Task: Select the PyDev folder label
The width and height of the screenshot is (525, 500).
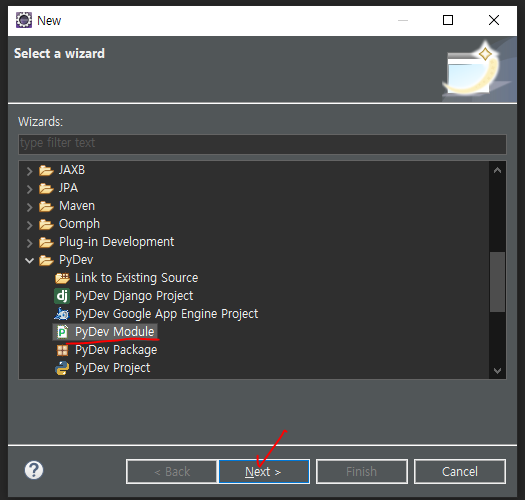Action: point(76,260)
